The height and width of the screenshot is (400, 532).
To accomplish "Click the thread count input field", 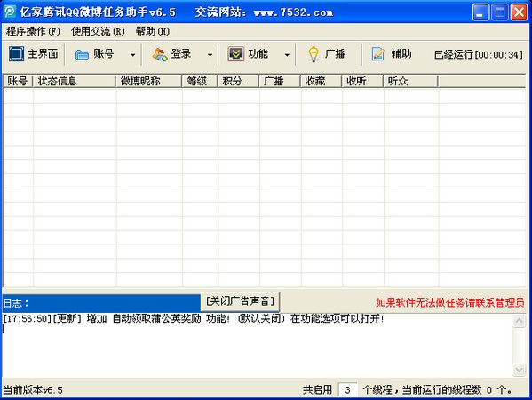I will pos(347,390).
